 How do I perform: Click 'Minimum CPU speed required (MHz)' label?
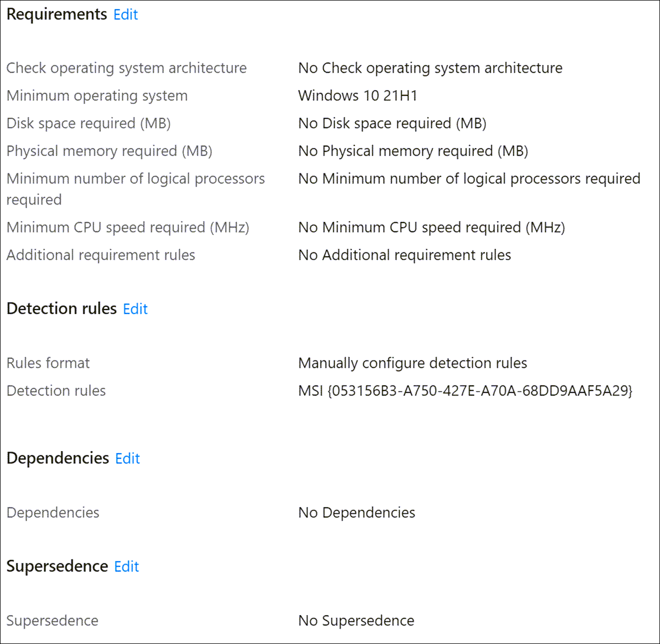(128, 228)
